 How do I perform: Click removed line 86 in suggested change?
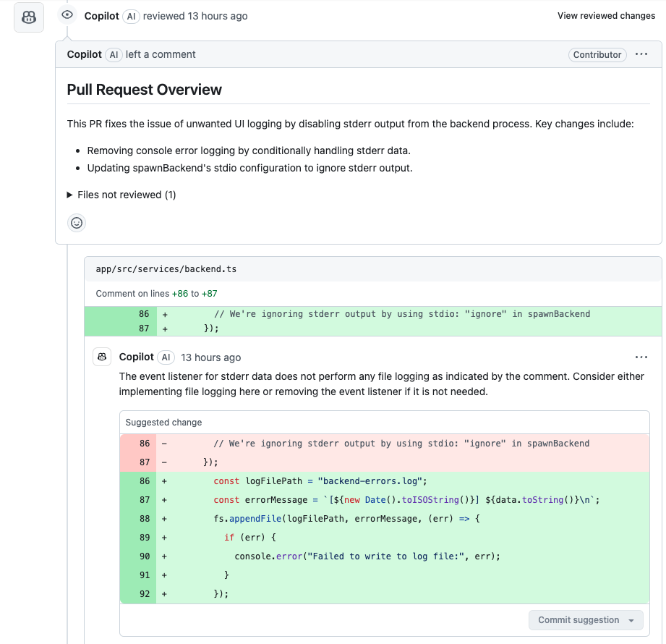coord(385,444)
